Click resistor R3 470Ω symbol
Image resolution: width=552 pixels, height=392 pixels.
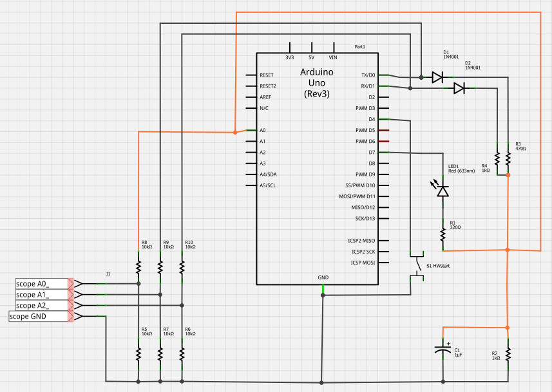click(x=508, y=158)
